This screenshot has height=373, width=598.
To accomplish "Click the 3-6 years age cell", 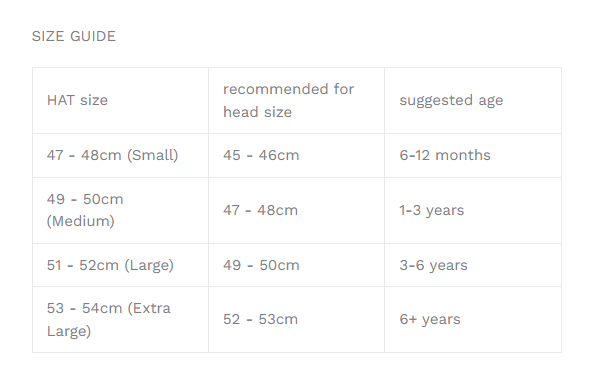I will tap(473, 265).
